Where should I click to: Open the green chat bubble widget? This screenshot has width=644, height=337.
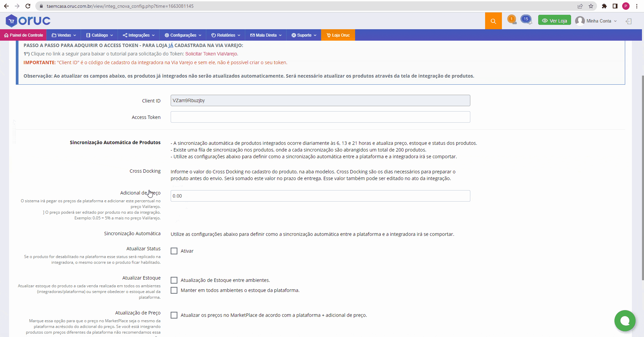pyautogui.click(x=625, y=321)
